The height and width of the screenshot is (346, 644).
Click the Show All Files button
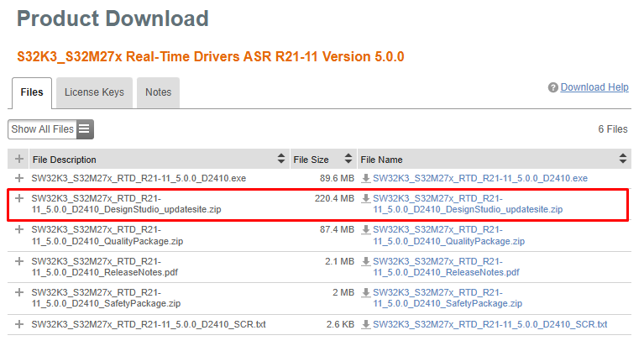[x=50, y=129]
